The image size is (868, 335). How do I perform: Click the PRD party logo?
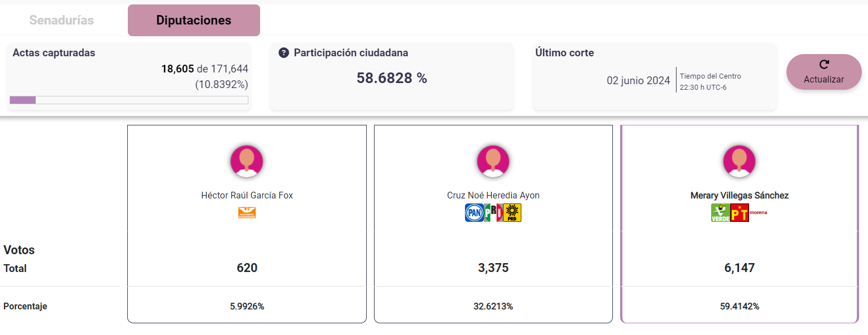click(512, 212)
